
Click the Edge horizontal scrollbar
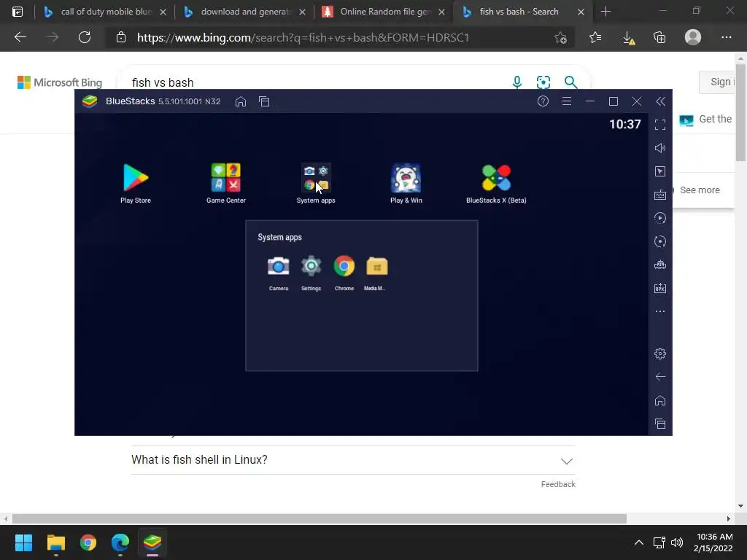[x=320, y=518]
